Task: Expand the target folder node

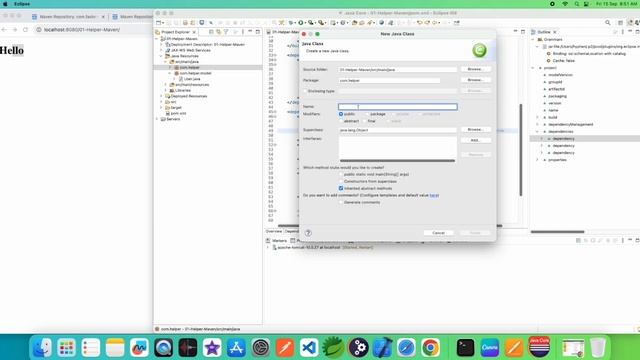Action: coord(162,107)
